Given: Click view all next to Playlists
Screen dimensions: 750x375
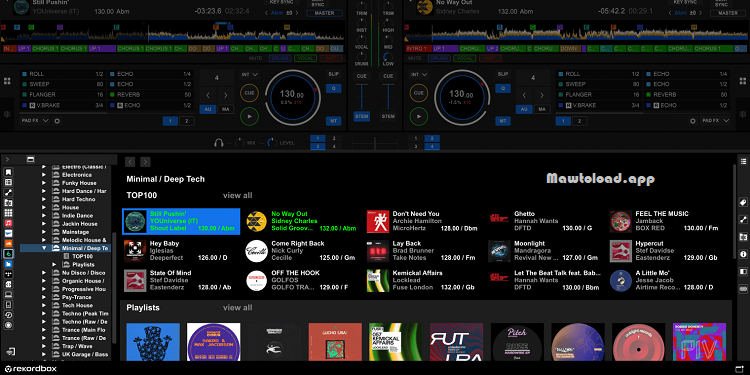Looking at the screenshot, I should click(x=237, y=308).
